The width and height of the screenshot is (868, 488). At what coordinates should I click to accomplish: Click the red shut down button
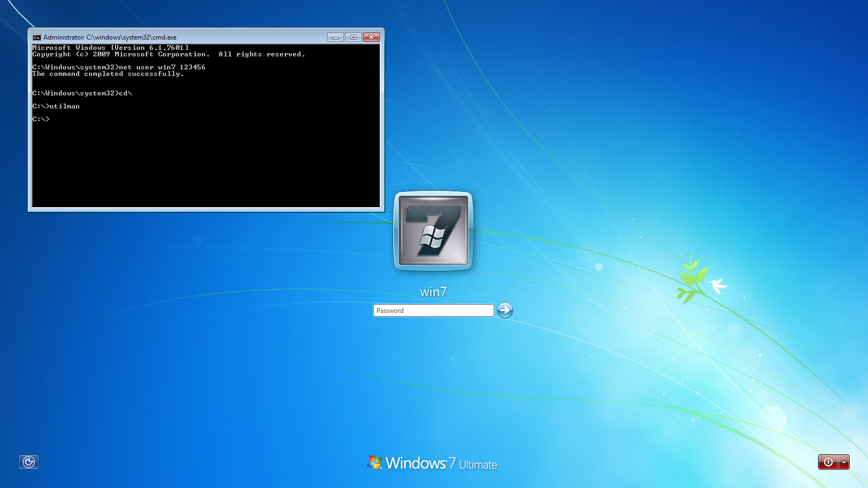(x=828, y=462)
